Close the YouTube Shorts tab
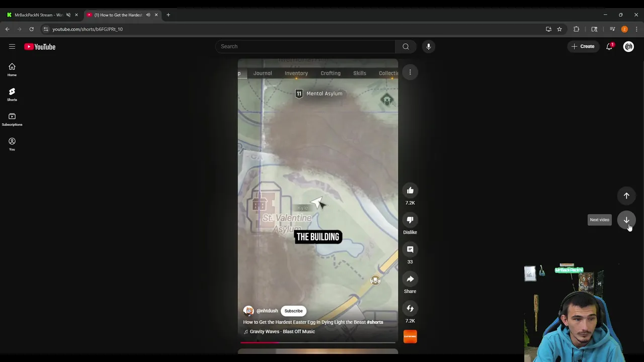 pyautogui.click(x=156, y=15)
